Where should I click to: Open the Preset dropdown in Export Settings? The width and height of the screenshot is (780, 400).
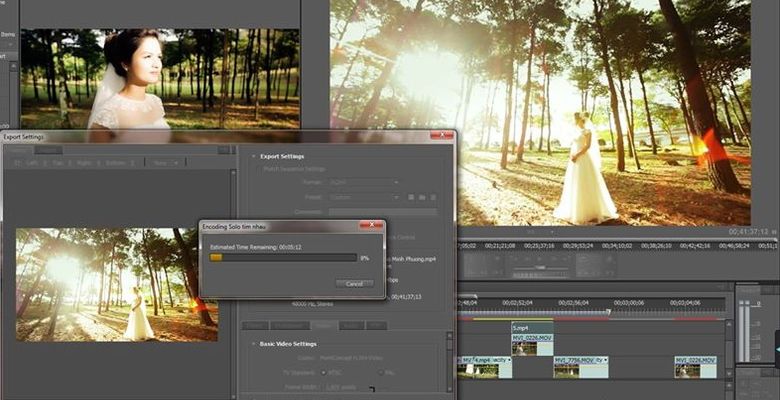pos(365,197)
